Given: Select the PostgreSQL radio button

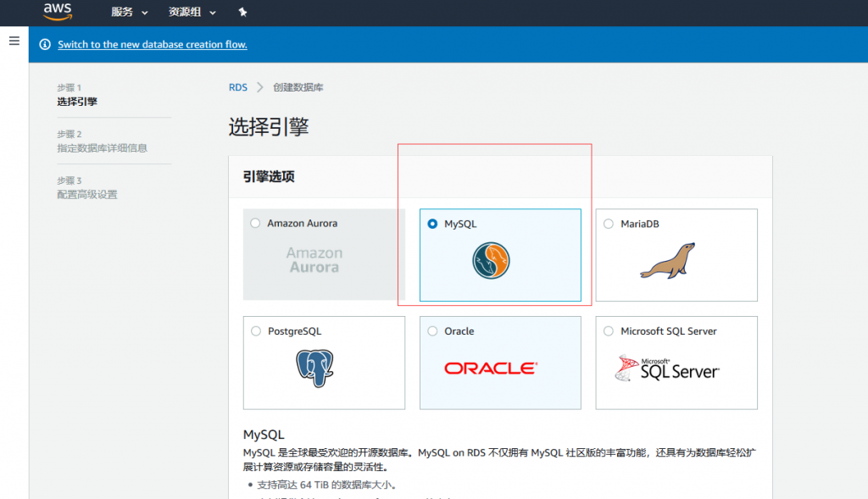Looking at the screenshot, I should pyautogui.click(x=256, y=330).
